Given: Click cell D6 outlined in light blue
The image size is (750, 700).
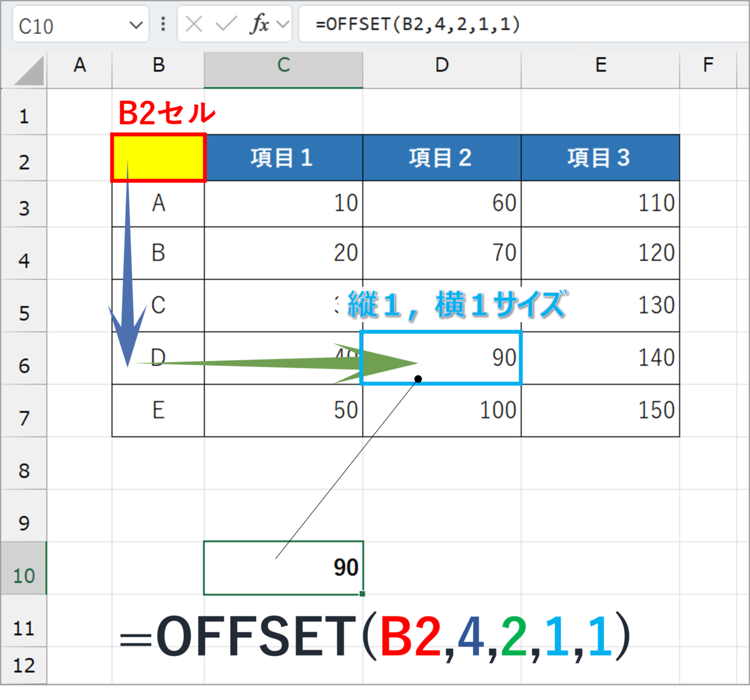Looking at the screenshot, I should 442,358.
